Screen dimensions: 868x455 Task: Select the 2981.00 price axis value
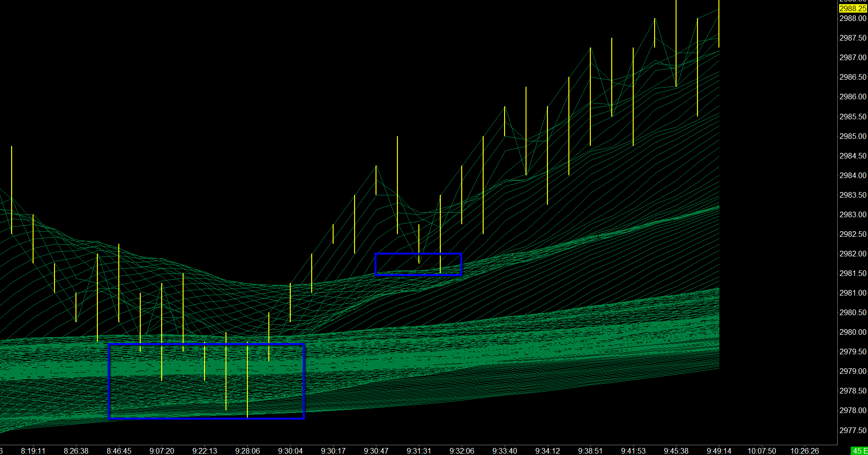(853, 293)
